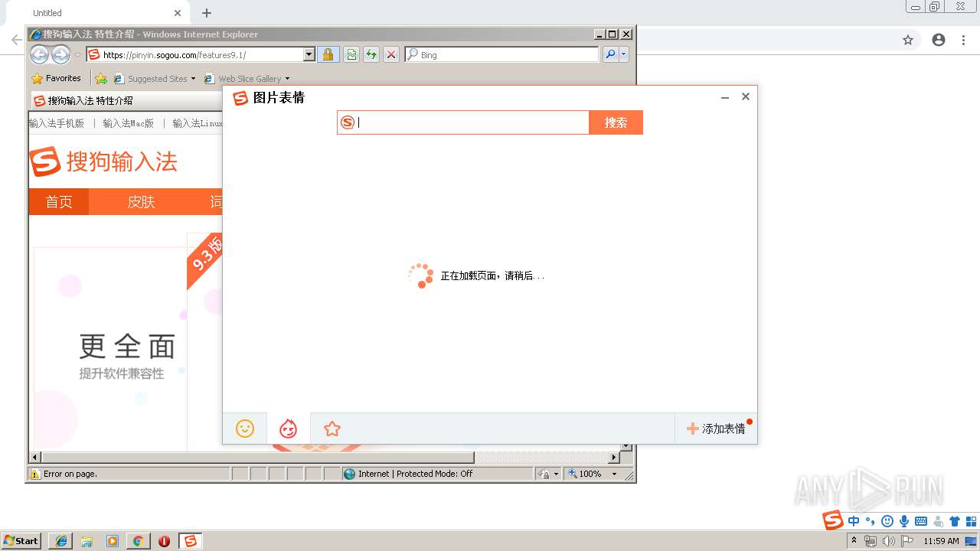Click the volume speaker tray icon

888,541
